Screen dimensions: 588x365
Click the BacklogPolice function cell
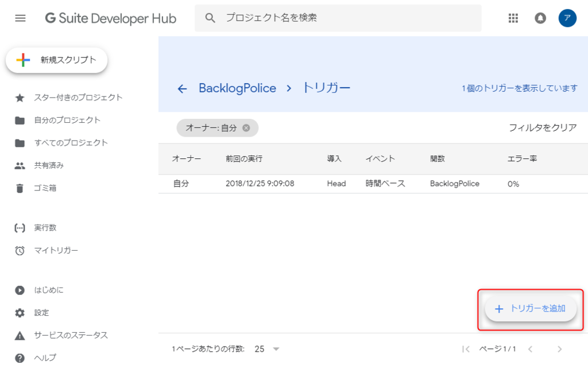tap(455, 184)
